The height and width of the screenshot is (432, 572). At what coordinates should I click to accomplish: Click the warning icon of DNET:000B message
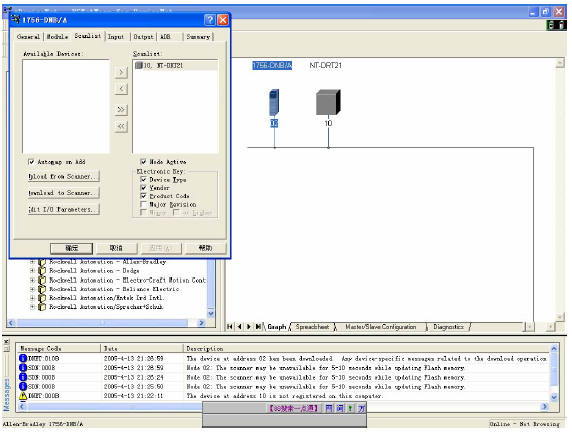(x=23, y=396)
